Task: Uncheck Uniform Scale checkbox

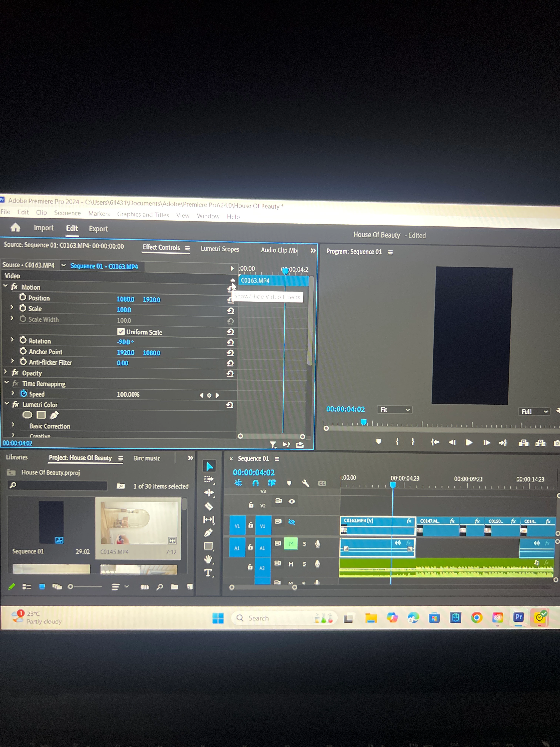Action: (121, 332)
